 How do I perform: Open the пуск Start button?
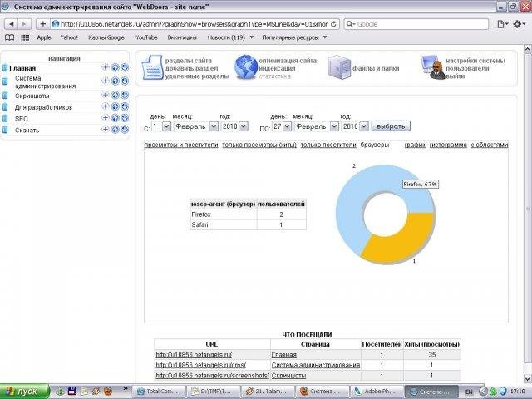pos(25,392)
